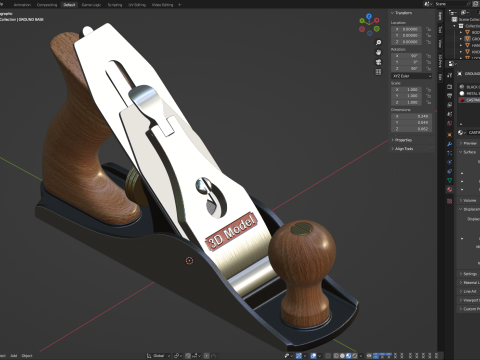Screen dimensions: 480x360
Task: Toggle lock on Location X
Action: 428,29
